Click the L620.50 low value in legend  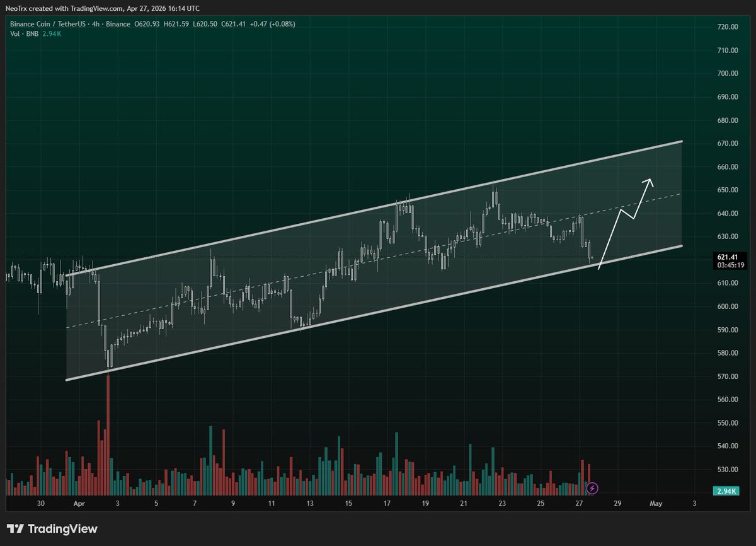click(x=204, y=24)
